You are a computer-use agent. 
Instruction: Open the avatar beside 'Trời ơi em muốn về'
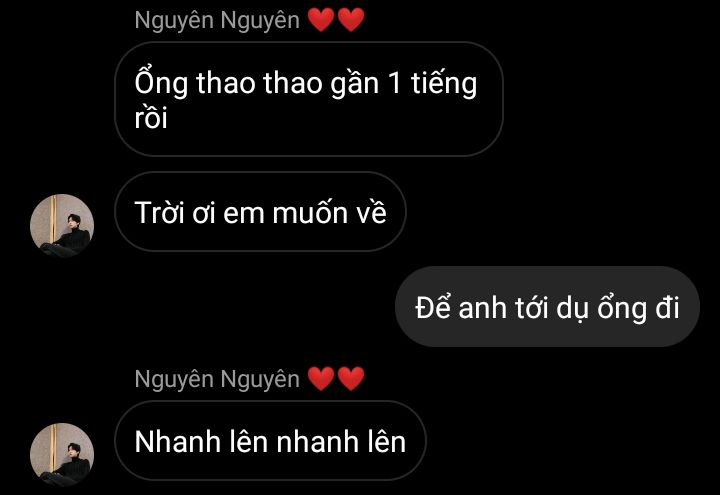[x=62, y=225]
